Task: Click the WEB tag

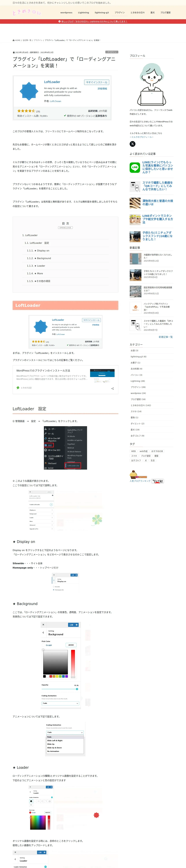Action: pos(133,451)
